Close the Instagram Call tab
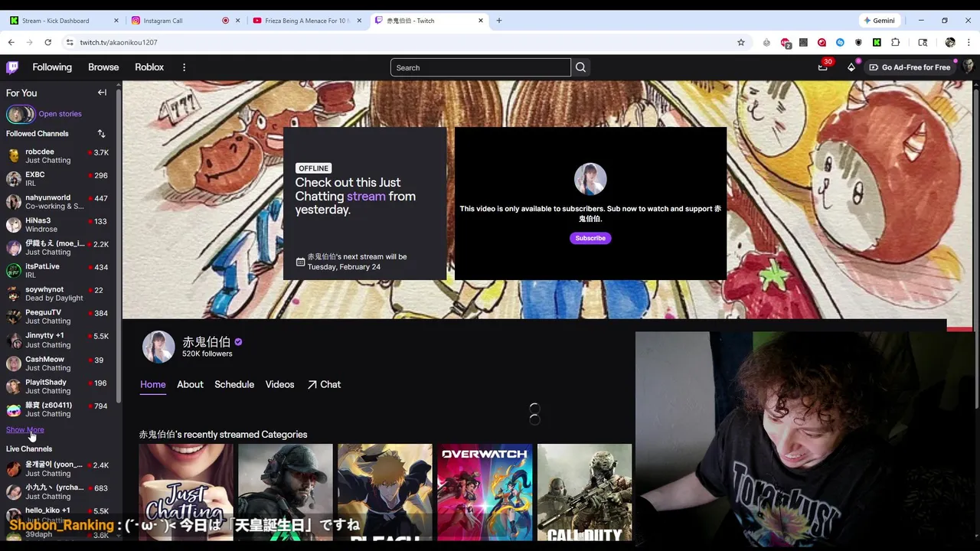Viewport: 980px width, 551px height. 237,21
